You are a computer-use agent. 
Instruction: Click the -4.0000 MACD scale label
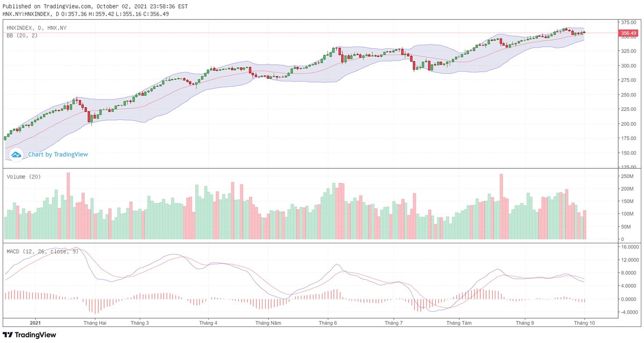click(x=628, y=312)
